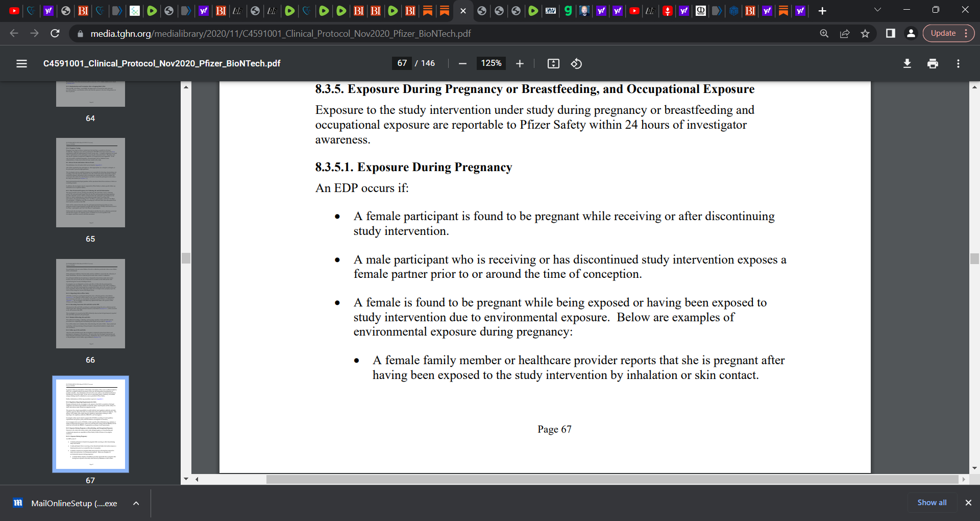980x521 pixels.
Task: Expand the MailOnlineSetup download options chevron
Action: (x=136, y=503)
